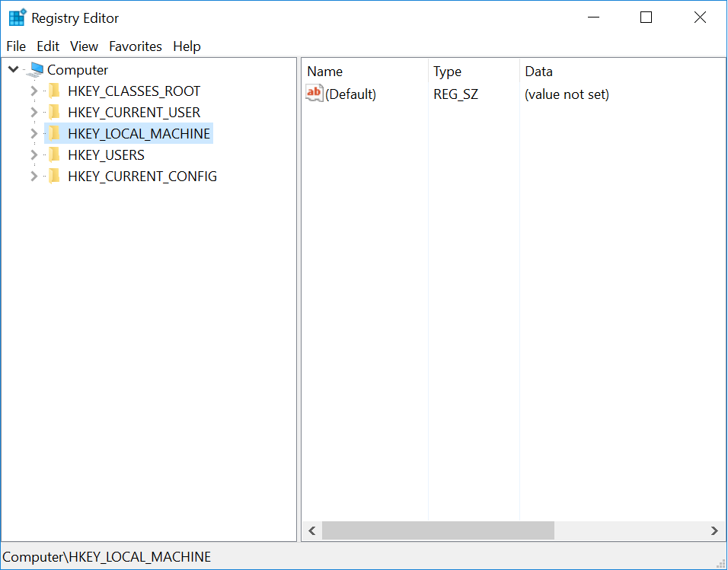Click the HKEY_CLASSES_ROOT folder icon
728x570 pixels.
click(53, 91)
